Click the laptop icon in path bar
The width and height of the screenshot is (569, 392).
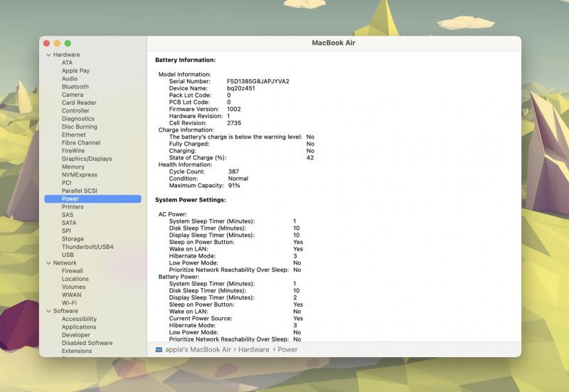click(159, 350)
